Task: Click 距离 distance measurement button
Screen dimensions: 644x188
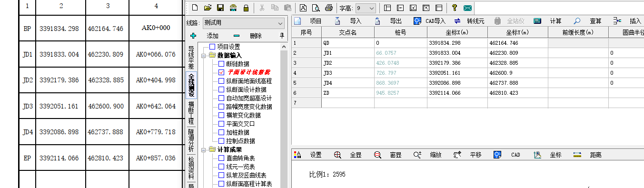Action: coord(588,155)
